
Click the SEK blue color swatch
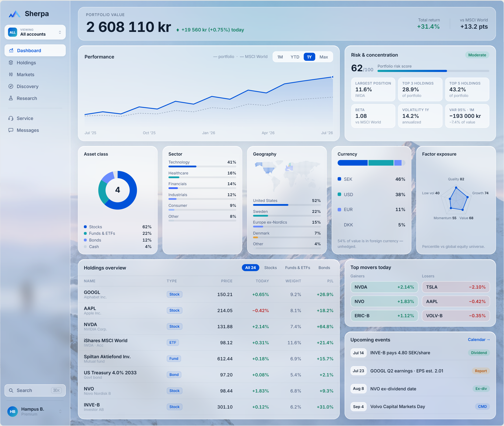(x=339, y=179)
